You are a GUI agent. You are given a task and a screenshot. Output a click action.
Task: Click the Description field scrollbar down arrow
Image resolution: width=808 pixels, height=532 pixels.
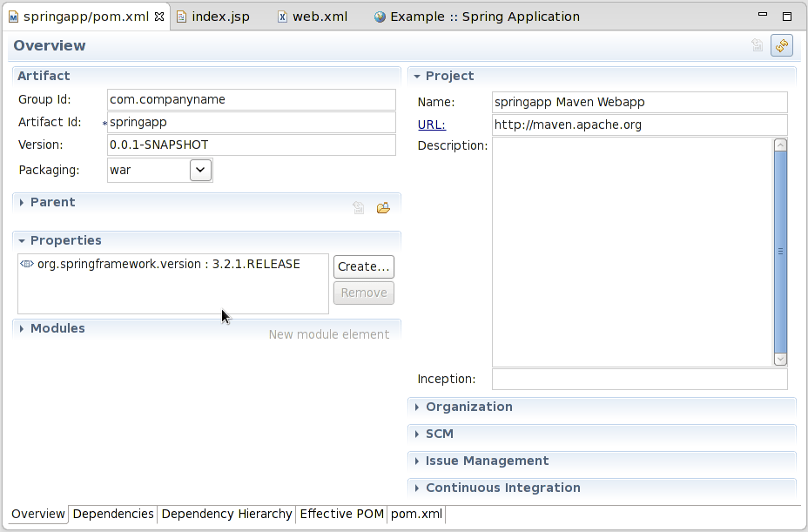781,358
